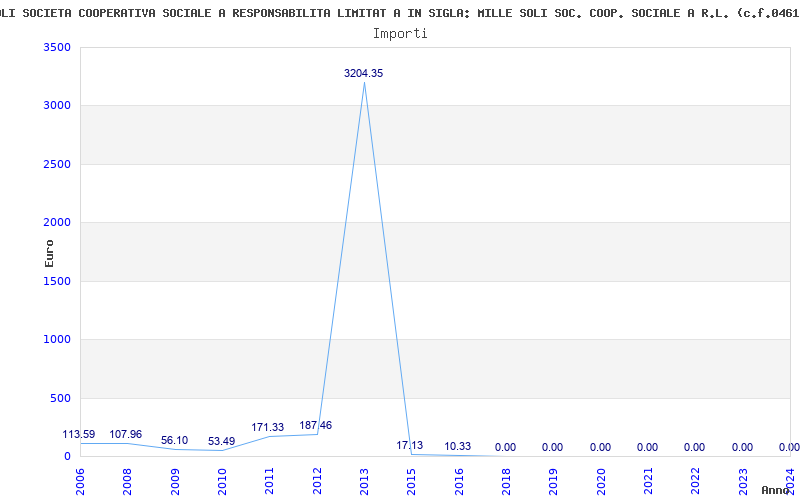Image resolution: width=800 pixels, height=500 pixels.
Task: Select the company name header text
Action: click(400, 14)
